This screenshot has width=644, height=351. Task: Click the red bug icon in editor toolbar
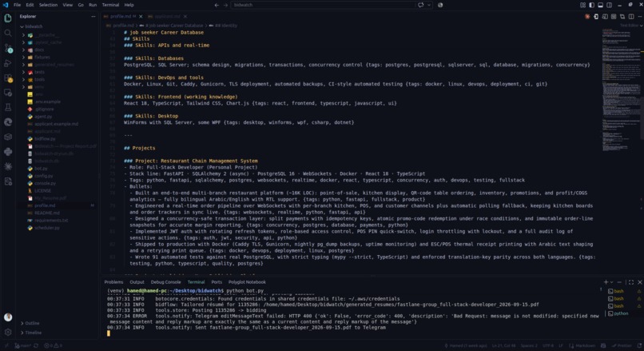(x=587, y=17)
